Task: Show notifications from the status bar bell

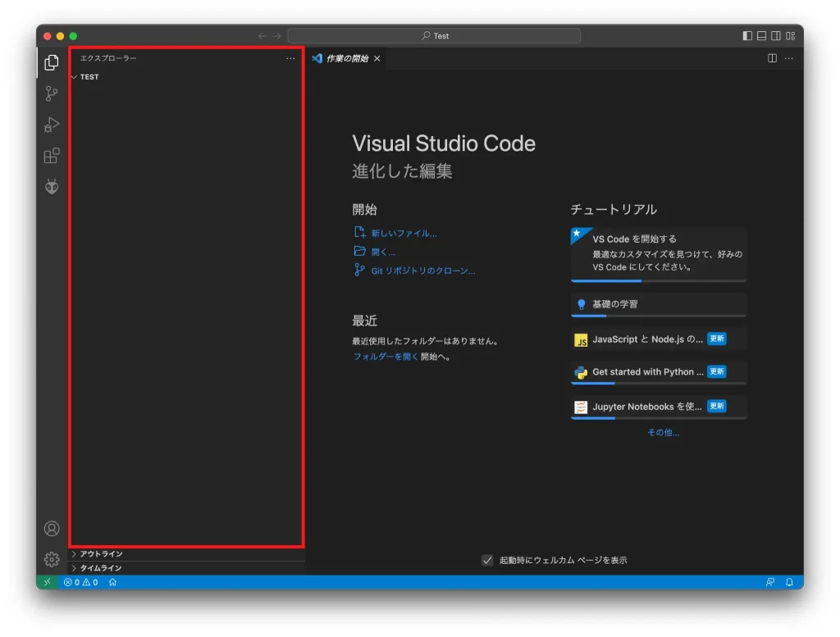Action: pos(788,582)
